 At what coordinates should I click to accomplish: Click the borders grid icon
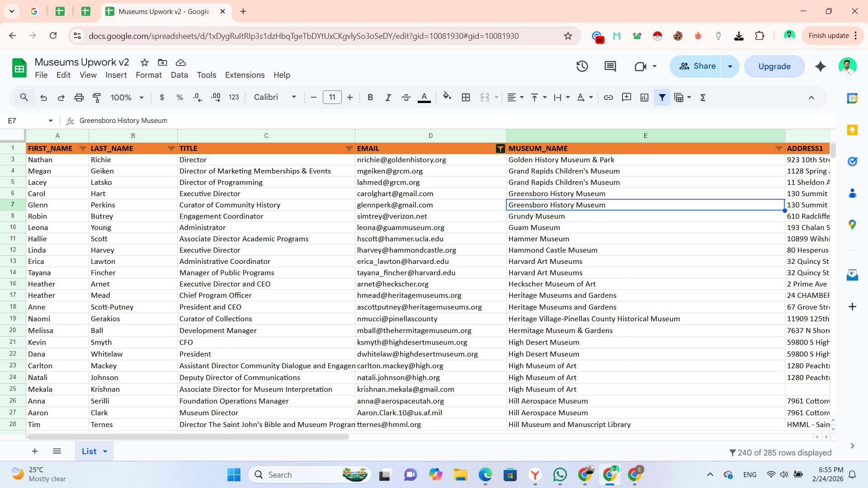pos(466,97)
